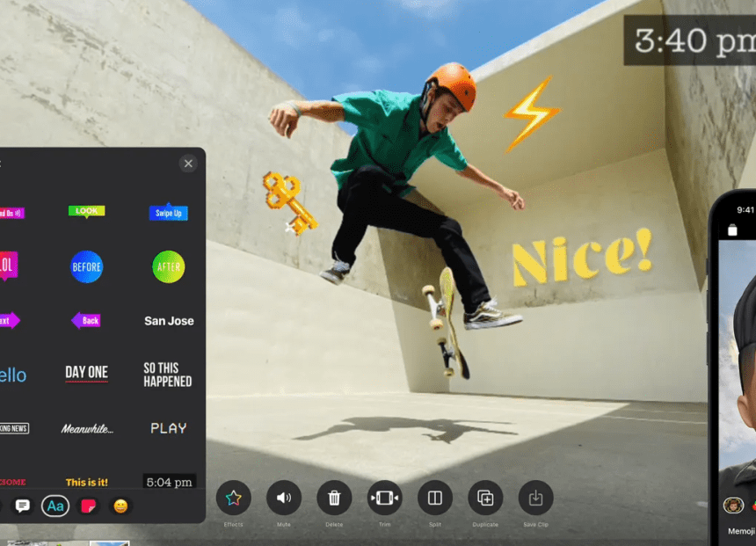The width and height of the screenshot is (756, 546).
Task: Click the Save Clip button
Action: coord(535,498)
